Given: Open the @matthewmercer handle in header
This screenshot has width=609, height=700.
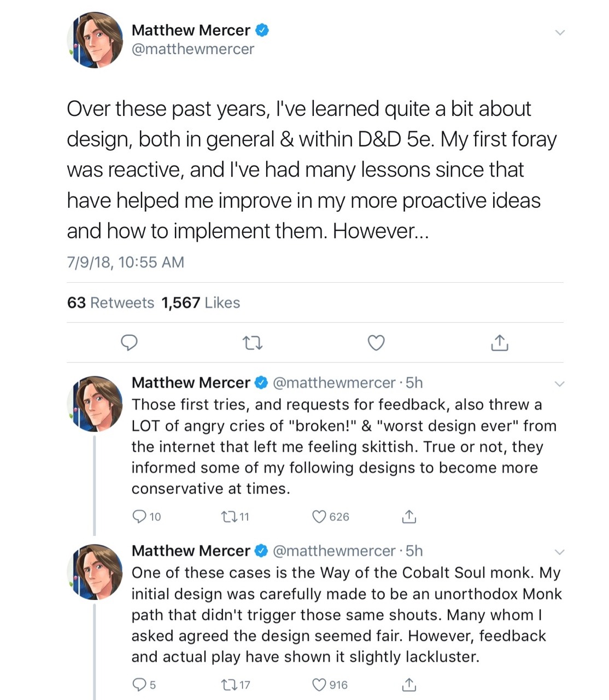Looking at the screenshot, I should pyautogui.click(x=193, y=49).
